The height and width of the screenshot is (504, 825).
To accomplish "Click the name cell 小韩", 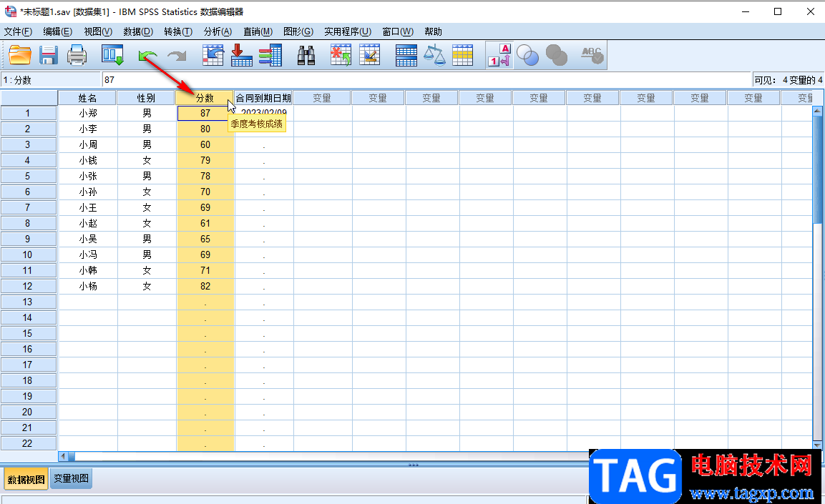I will pos(88,271).
